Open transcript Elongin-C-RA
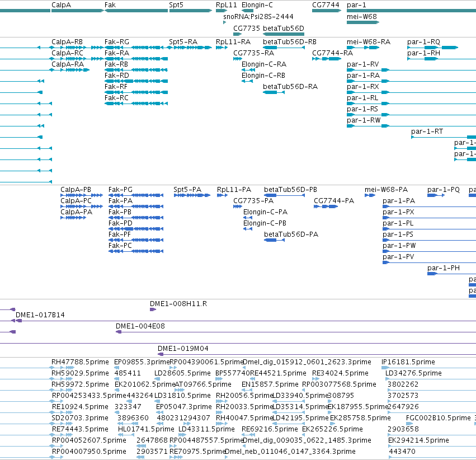Screen dimensions: 476x460 264,64
